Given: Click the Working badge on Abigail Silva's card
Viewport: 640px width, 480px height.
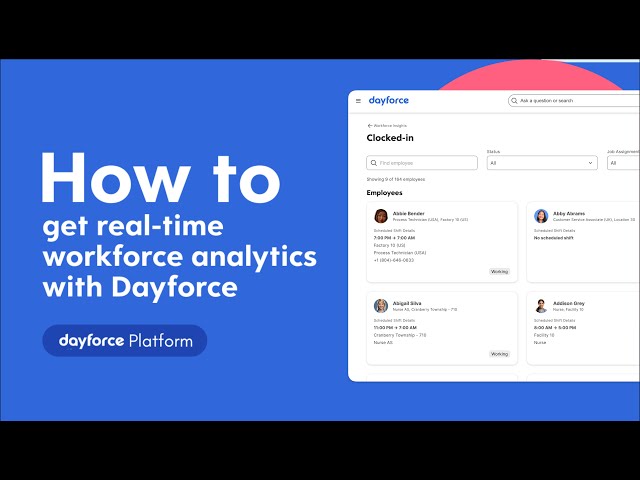Looking at the screenshot, I should [499, 354].
